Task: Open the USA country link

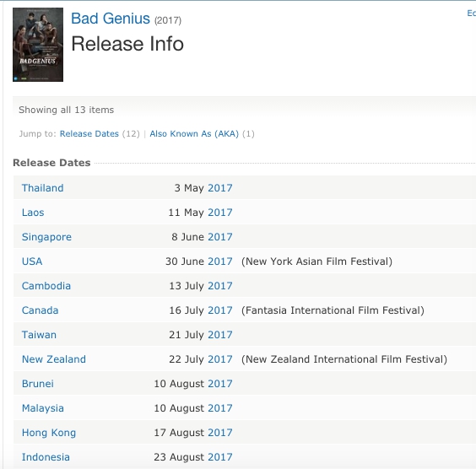Action: point(32,261)
